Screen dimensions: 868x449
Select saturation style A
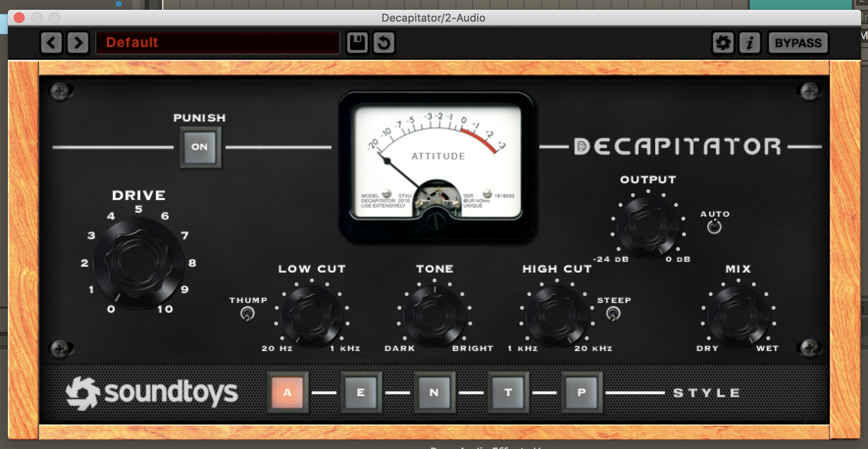point(287,392)
